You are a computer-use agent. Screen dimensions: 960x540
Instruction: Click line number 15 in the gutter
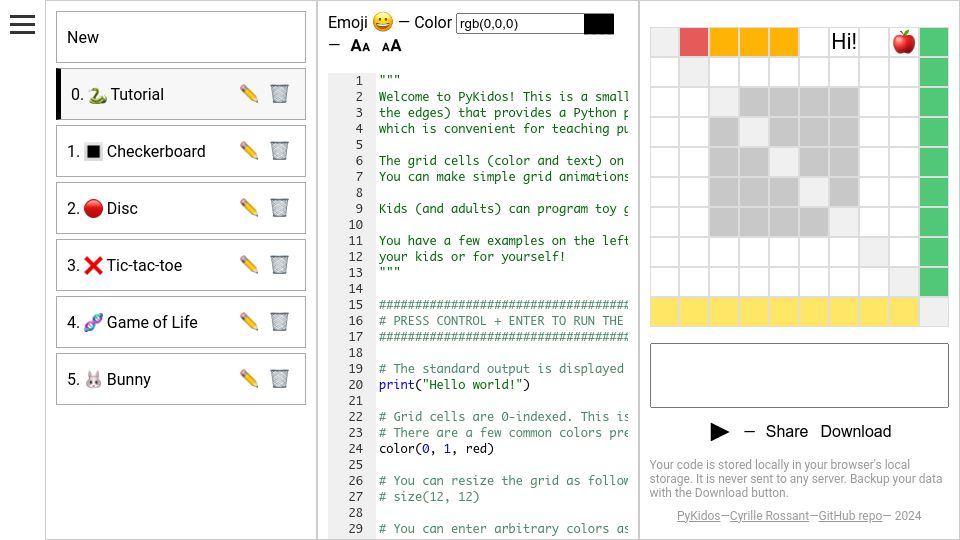coord(356,304)
